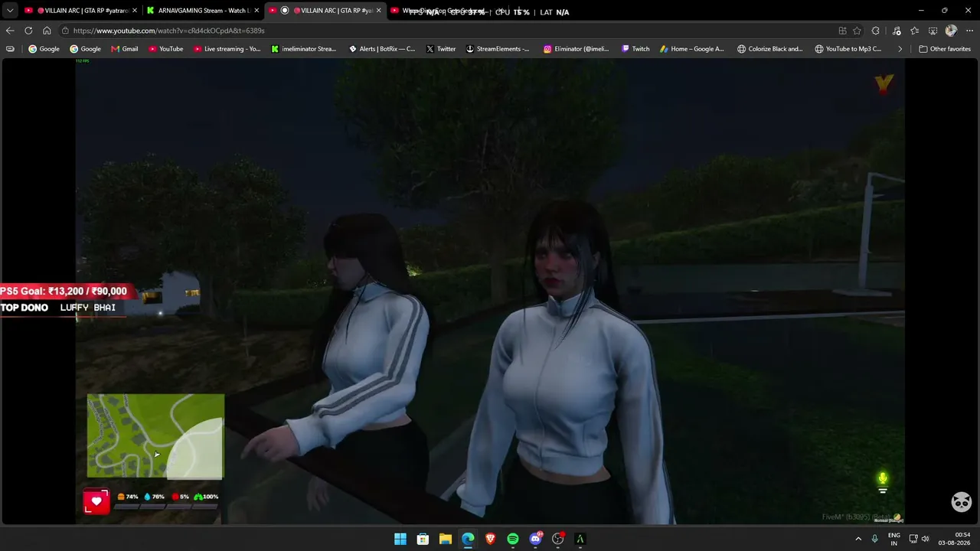Screen dimensions: 980x551
Task: Click the 5% red stat in the HUD
Action: point(181,497)
